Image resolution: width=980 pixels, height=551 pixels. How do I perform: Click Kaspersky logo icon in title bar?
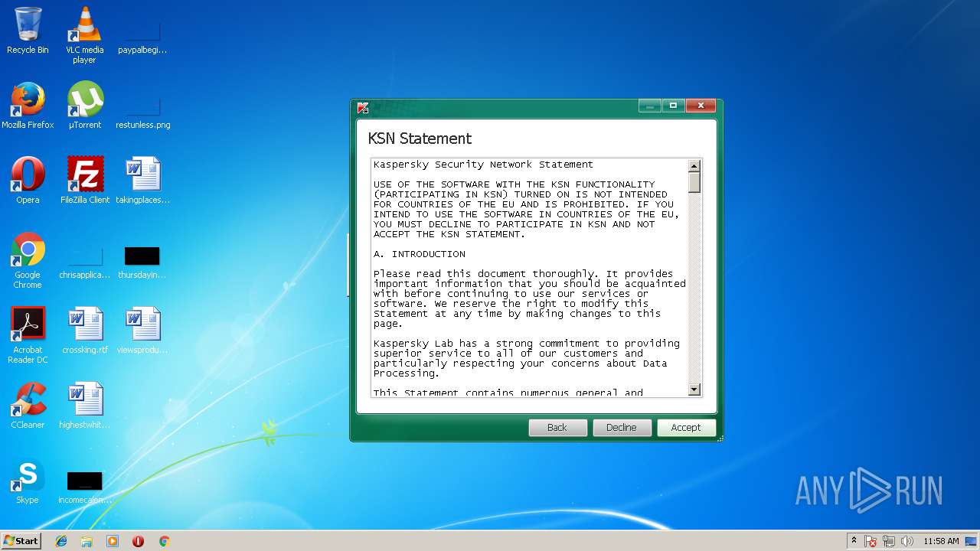363,107
